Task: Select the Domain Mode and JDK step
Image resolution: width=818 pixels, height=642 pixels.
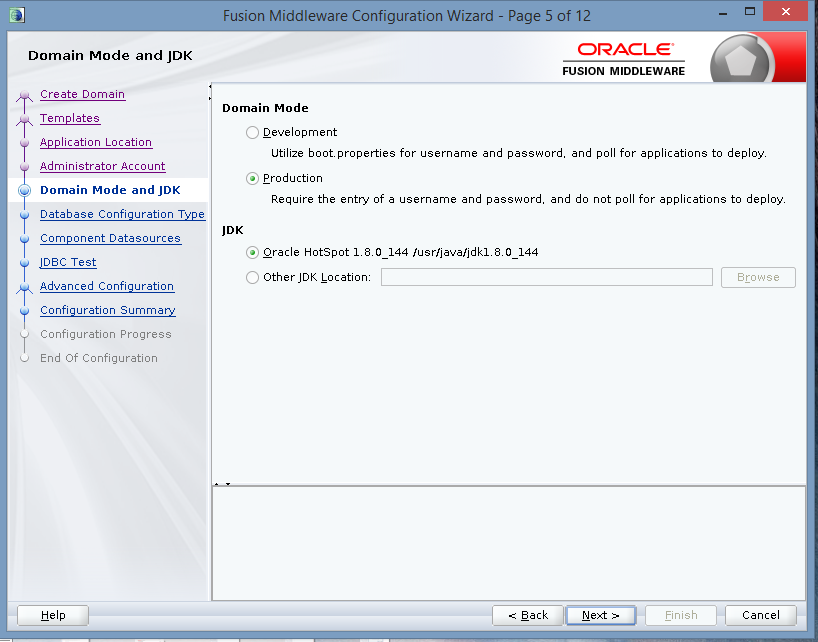Action: 110,190
